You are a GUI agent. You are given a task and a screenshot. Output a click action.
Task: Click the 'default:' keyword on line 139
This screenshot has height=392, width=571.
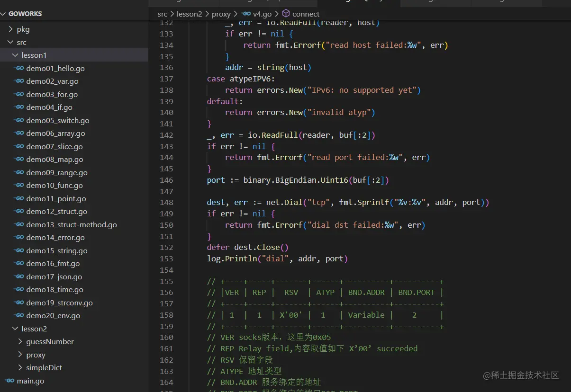(225, 101)
